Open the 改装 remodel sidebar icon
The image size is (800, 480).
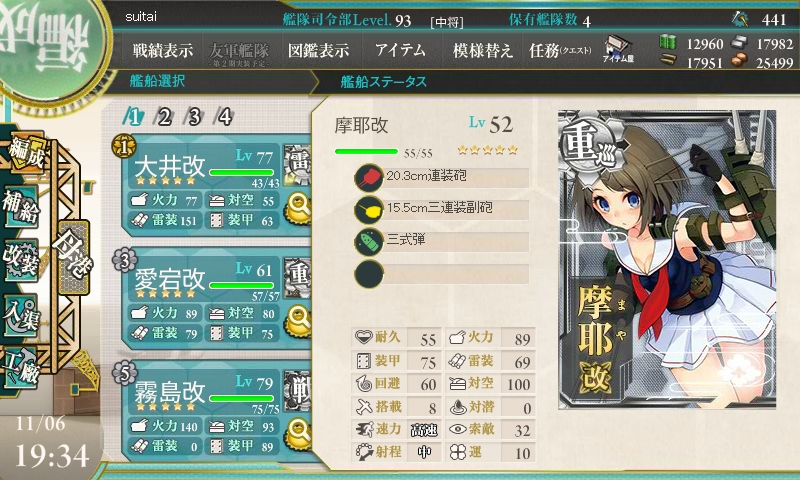pyautogui.click(x=21, y=260)
